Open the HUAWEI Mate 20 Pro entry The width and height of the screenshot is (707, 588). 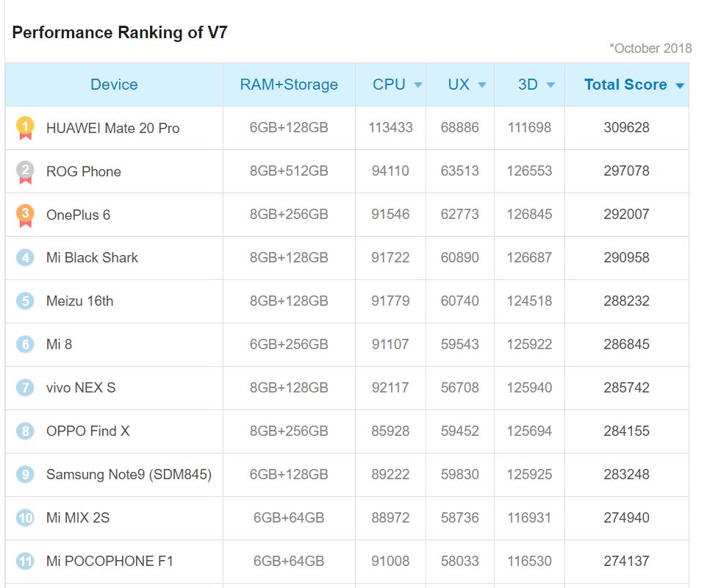(x=112, y=128)
